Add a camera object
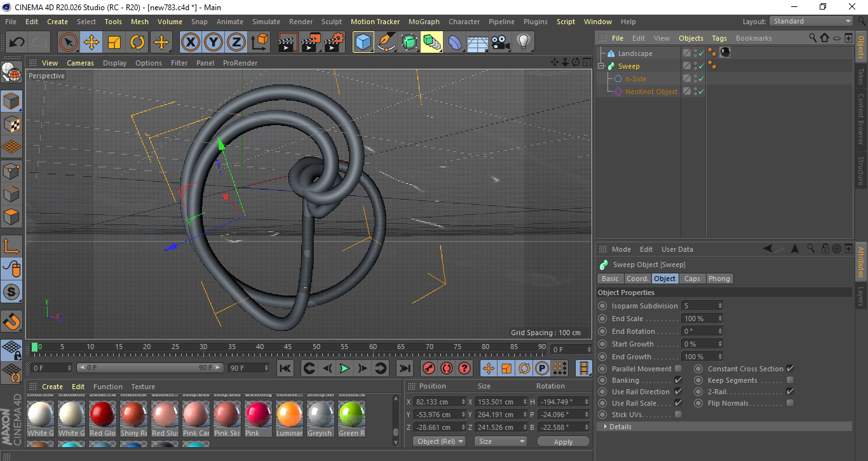 pyautogui.click(x=501, y=43)
